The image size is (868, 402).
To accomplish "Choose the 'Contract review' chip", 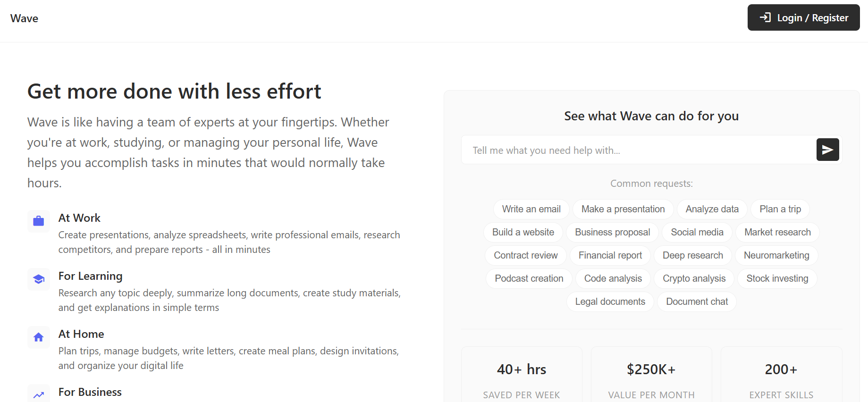I will click(x=525, y=255).
